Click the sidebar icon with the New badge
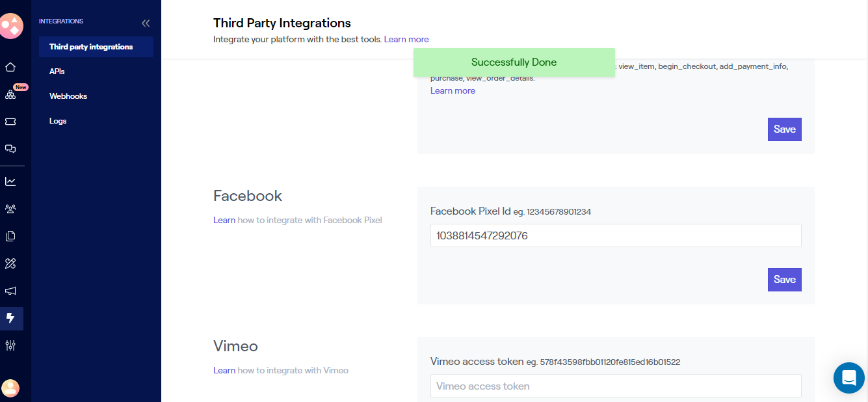 pos(10,95)
